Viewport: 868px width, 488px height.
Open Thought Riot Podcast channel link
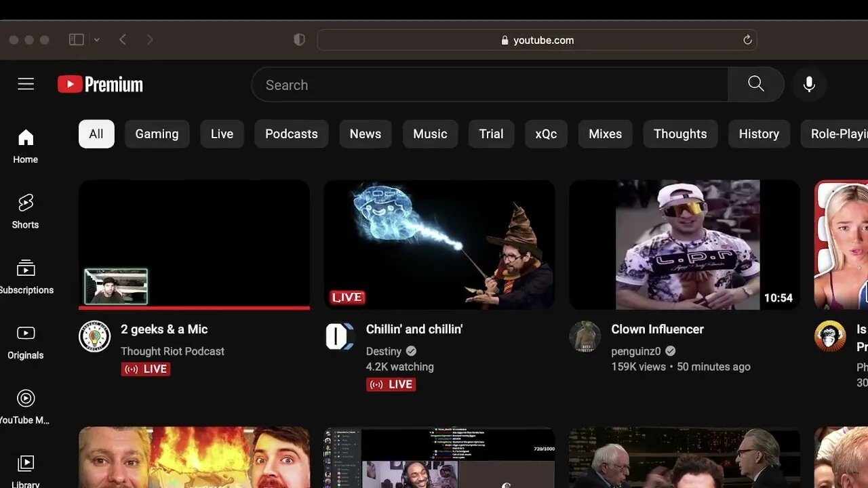(172, 351)
